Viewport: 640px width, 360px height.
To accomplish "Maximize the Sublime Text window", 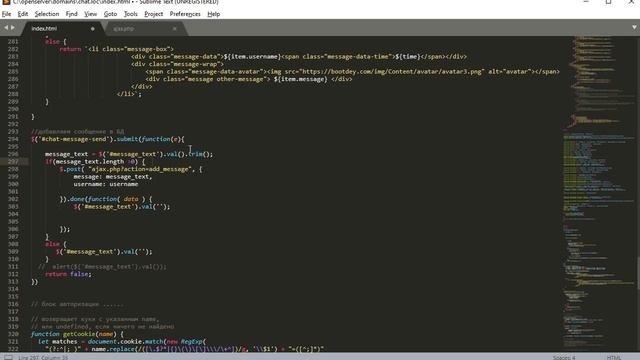I will point(609,2).
